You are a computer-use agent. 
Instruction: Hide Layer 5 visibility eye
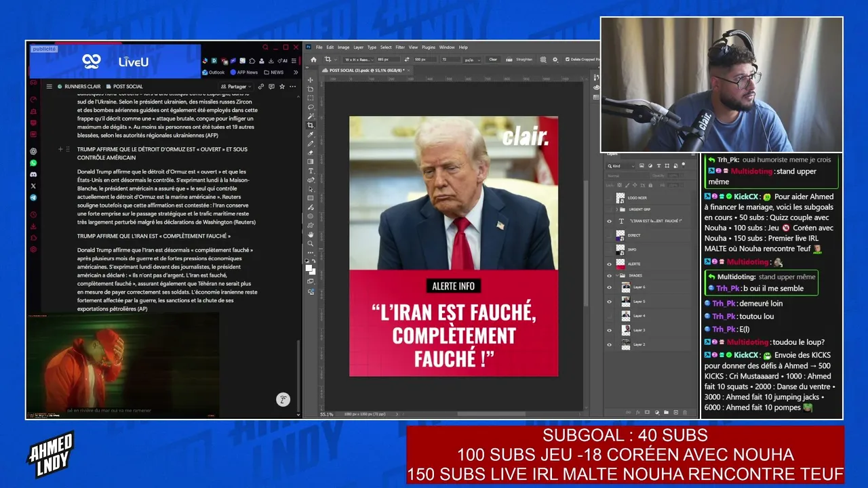click(609, 302)
